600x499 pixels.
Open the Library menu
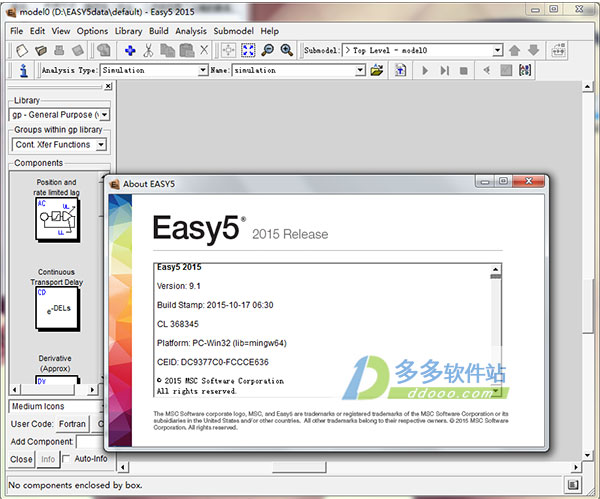point(128,31)
